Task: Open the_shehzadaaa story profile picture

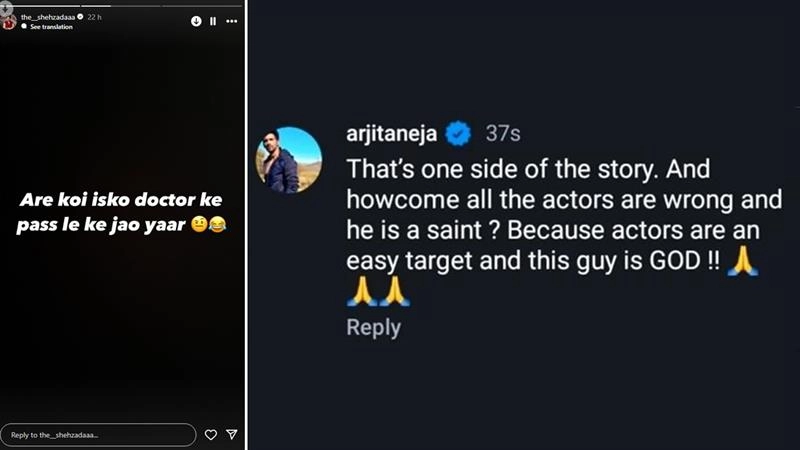Action: pos(9,20)
